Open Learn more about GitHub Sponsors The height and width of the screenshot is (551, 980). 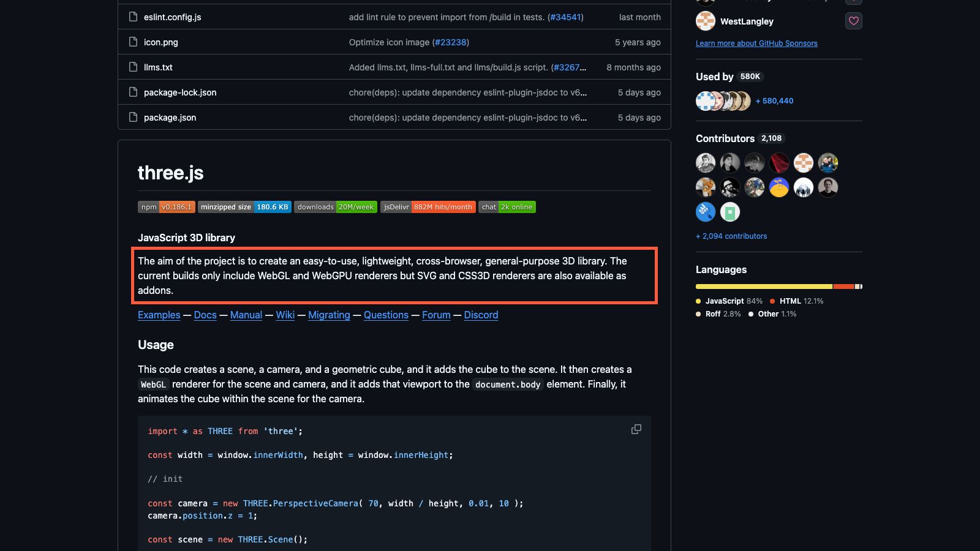point(756,43)
